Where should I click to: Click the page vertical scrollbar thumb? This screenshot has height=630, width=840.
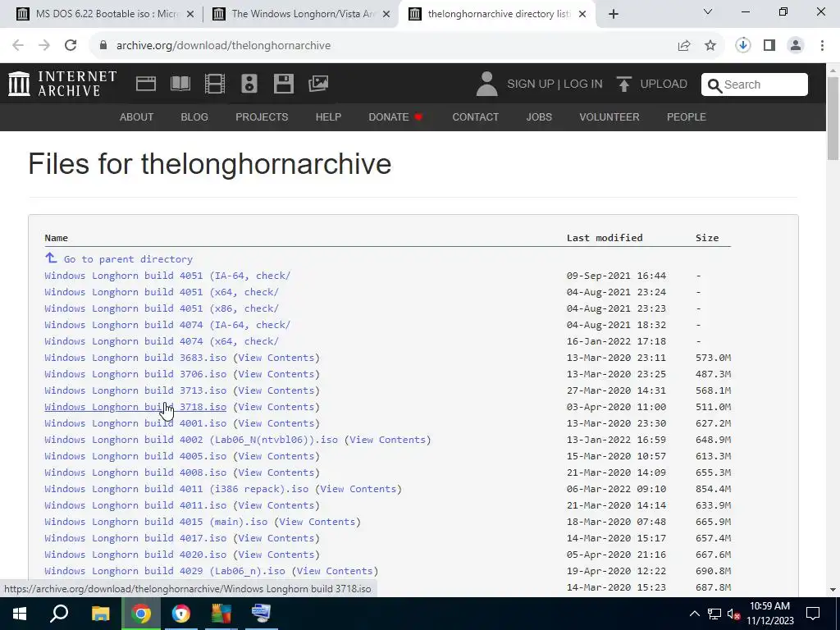pyautogui.click(x=833, y=117)
